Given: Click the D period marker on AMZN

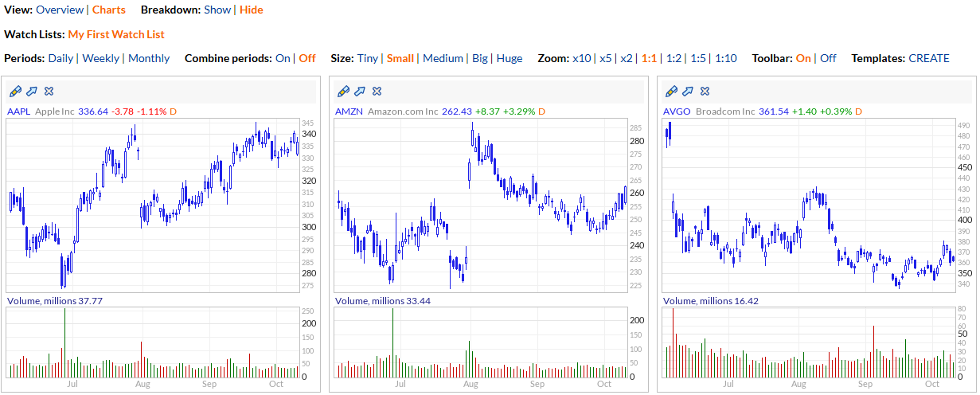Looking at the screenshot, I should 541,111.
